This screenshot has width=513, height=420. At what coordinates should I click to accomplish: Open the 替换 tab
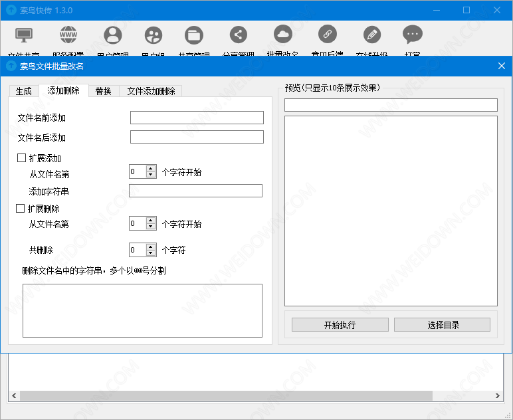point(104,91)
